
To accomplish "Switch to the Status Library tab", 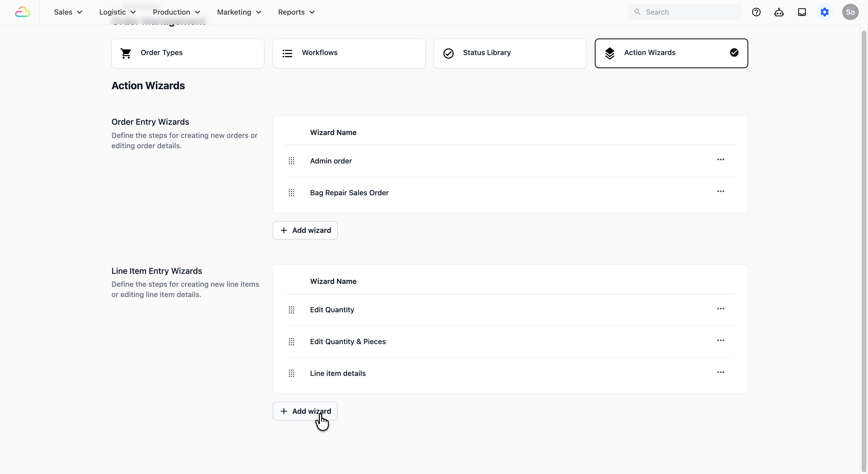I will tap(510, 53).
